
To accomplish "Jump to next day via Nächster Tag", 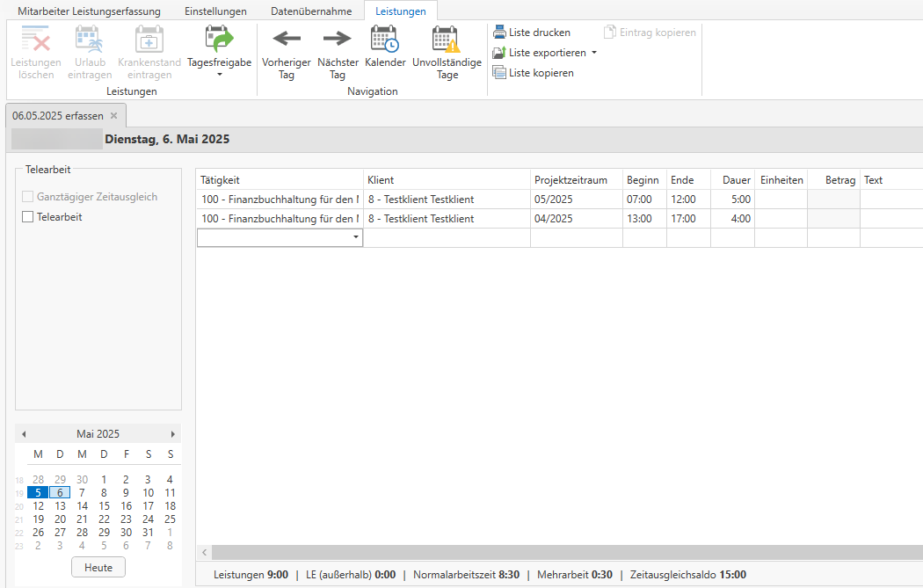I will (x=337, y=40).
